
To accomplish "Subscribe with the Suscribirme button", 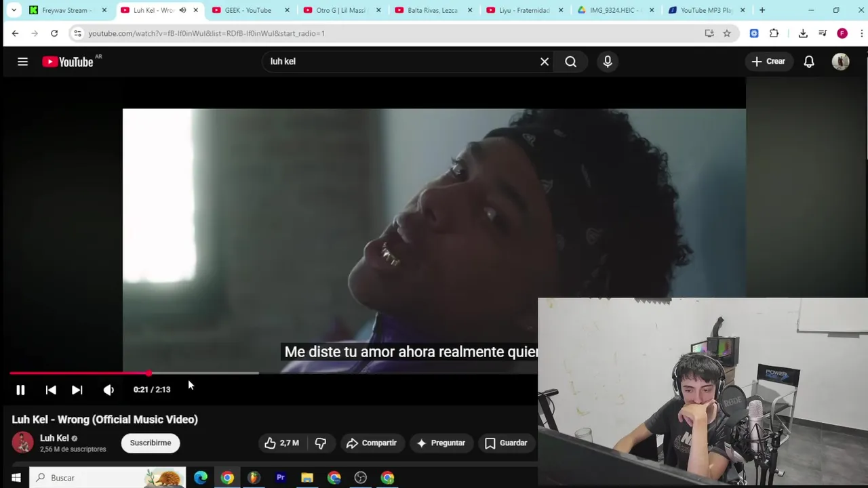I will click(x=151, y=443).
